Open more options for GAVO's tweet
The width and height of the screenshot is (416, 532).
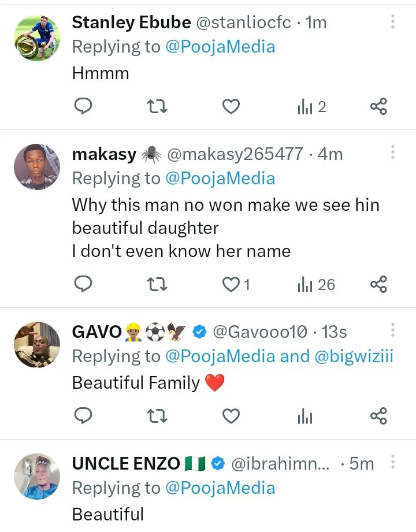[x=393, y=330]
